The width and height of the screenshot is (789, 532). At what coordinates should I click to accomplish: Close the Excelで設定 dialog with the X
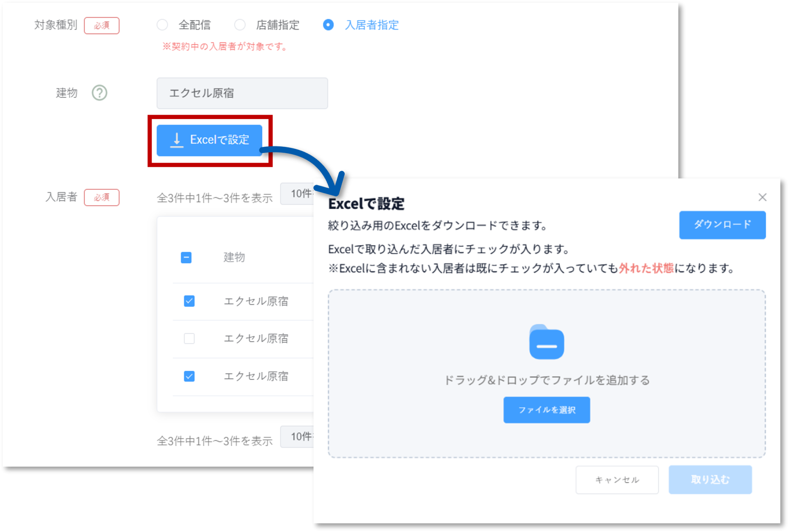click(763, 197)
